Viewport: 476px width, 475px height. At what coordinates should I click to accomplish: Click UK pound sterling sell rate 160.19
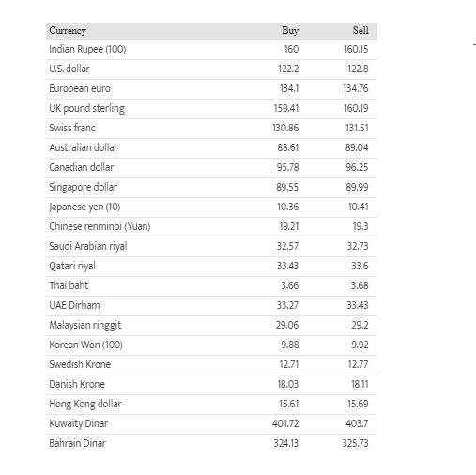[356, 108]
